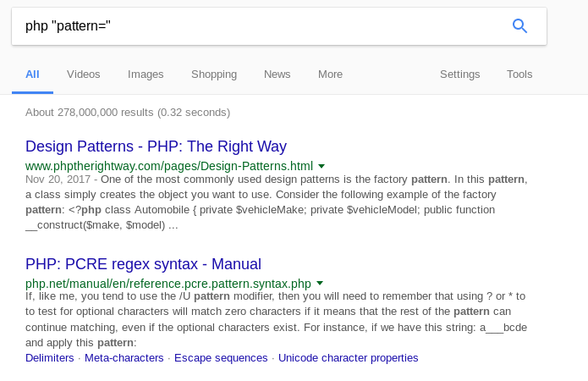This screenshot has height=381, width=588.
Task: Expand the More search categories menu
Action: click(x=330, y=75)
